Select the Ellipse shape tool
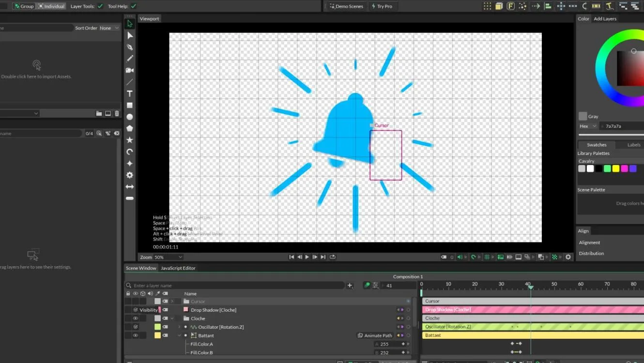The image size is (644, 363). [130, 117]
